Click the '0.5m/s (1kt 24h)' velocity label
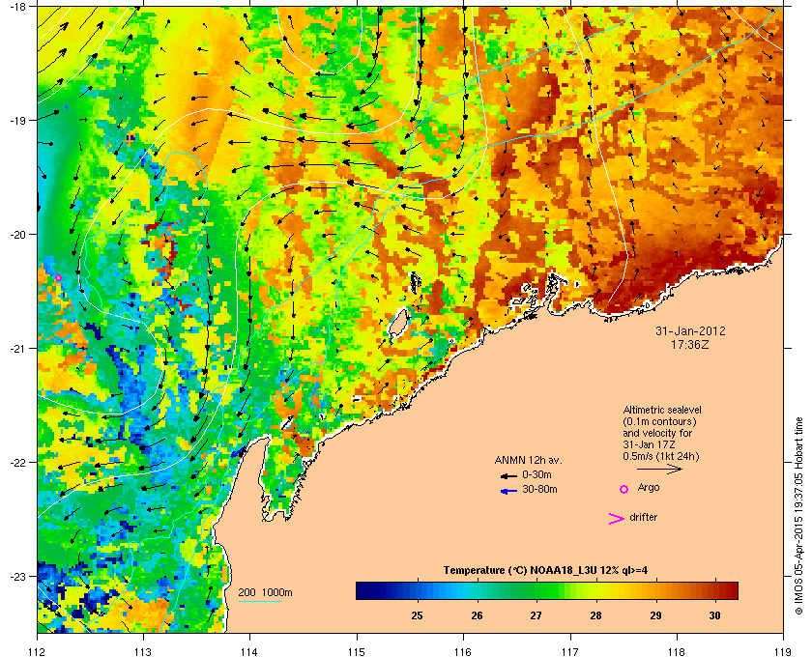The width and height of the screenshot is (812, 657). [661, 456]
